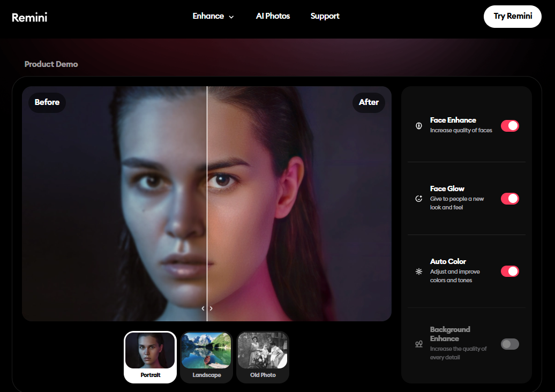Enable the Background Enhance toggle

[509, 344]
